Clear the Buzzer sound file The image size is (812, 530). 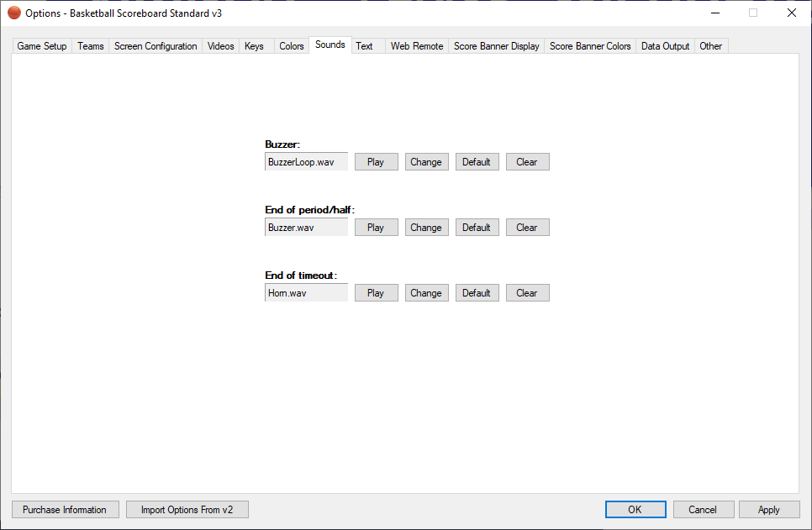(527, 162)
